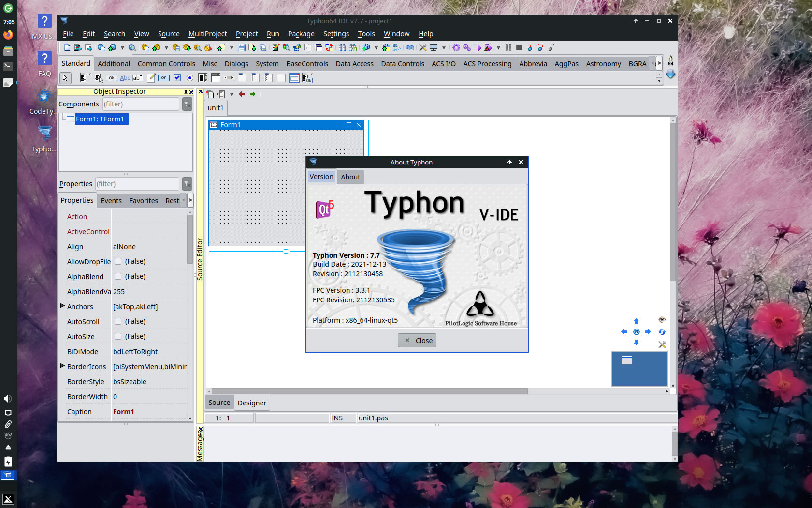Viewport: 812px width, 508px height.
Task: Expand the Anchors property
Action: click(x=62, y=306)
